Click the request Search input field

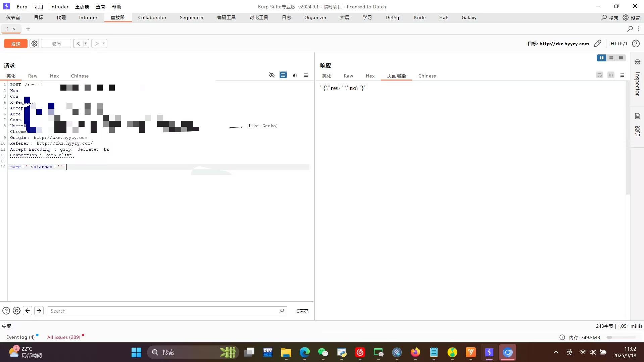pos(164,311)
